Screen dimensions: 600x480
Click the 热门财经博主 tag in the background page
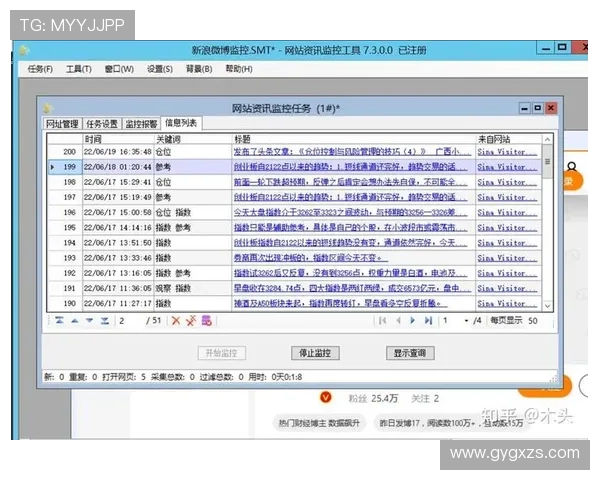coord(319,423)
